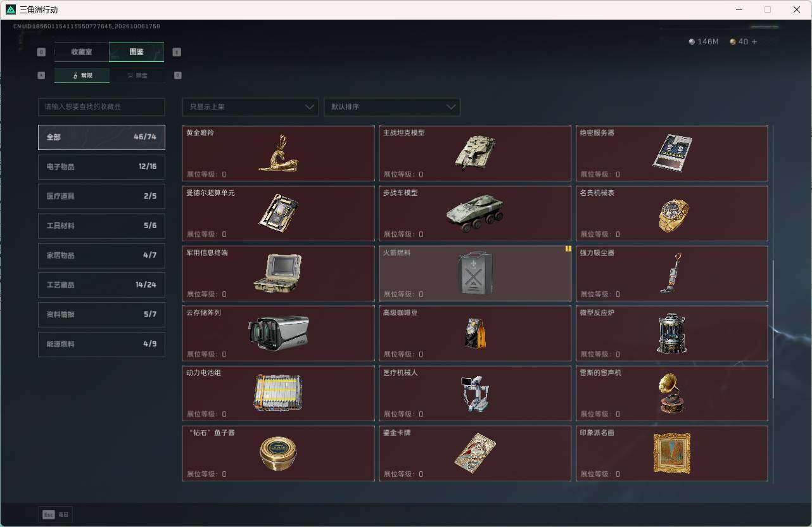Select the 限定 sub-tab
812x527 pixels.
(x=137, y=75)
